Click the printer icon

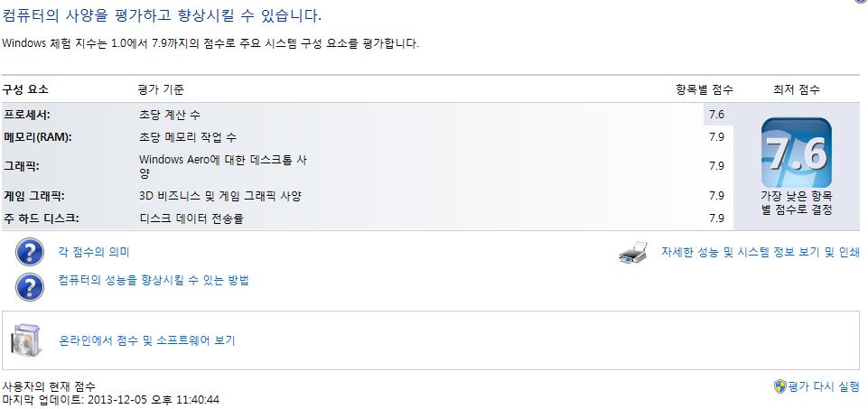click(x=633, y=253)
